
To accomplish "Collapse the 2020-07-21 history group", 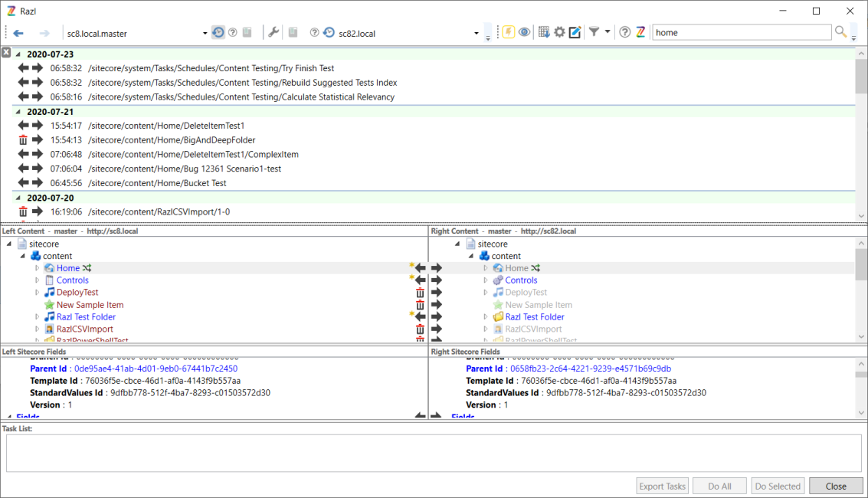I will click(18, 112).
